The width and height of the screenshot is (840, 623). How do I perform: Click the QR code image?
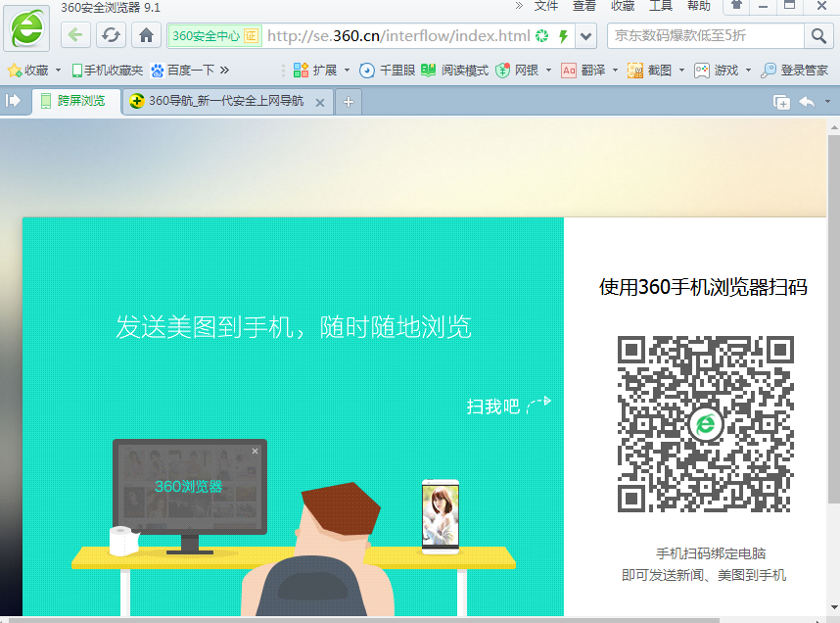point(705,424)
